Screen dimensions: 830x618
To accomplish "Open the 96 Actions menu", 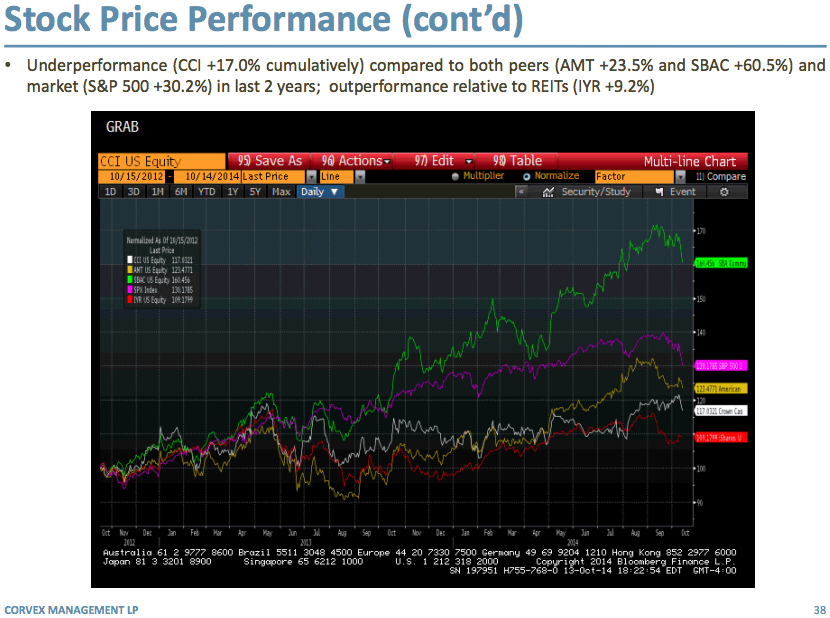I will point(352,161).
